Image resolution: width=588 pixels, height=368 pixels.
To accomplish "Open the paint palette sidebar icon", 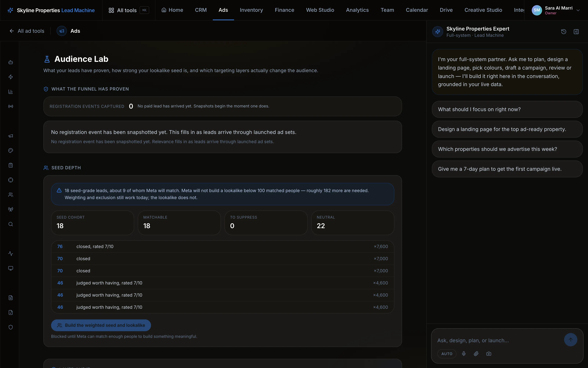I will [10, 151].
